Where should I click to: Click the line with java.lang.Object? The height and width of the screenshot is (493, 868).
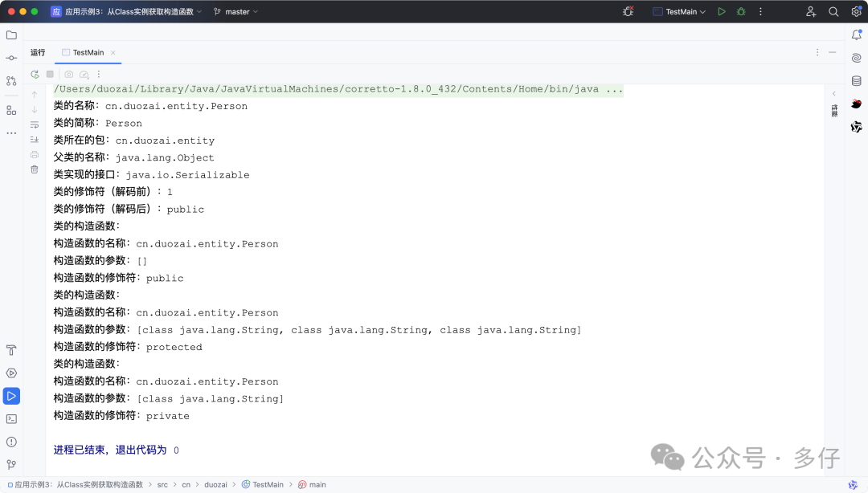pos(133,157)
